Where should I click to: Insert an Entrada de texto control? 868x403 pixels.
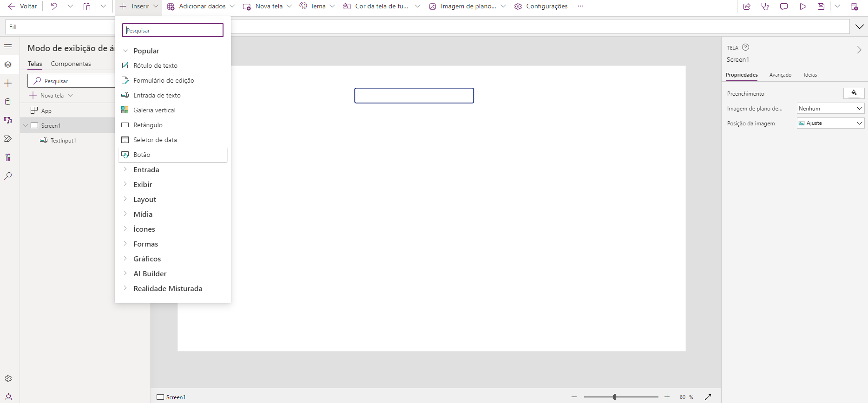[173, 95]
